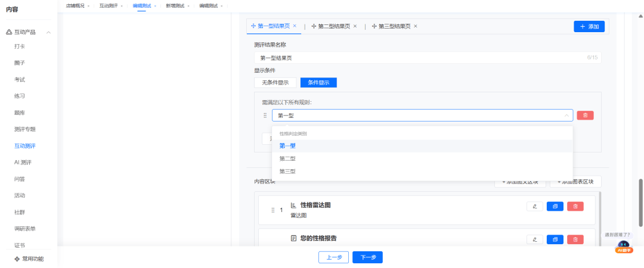Image resolution: width=644 pixels, height=268 pixels.
Task: Switch to the 第三型结果页 tab
Action: click(394, 26)
